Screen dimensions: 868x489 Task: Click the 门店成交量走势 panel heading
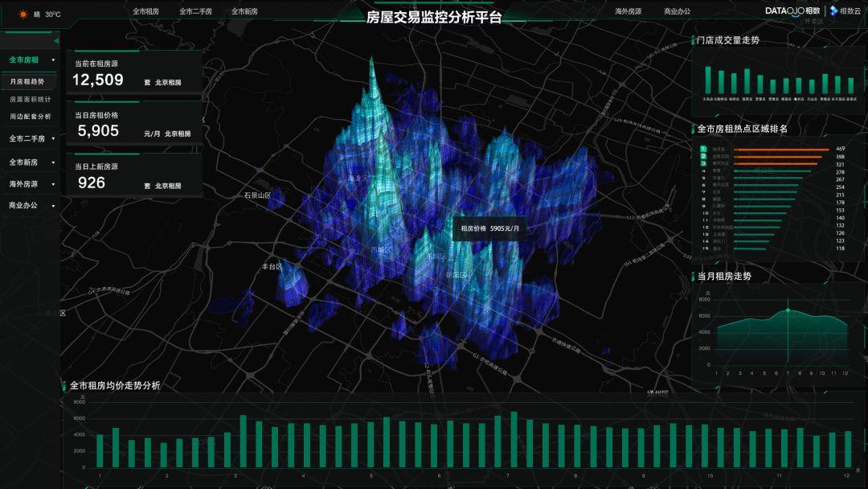(x=728, y=40)
